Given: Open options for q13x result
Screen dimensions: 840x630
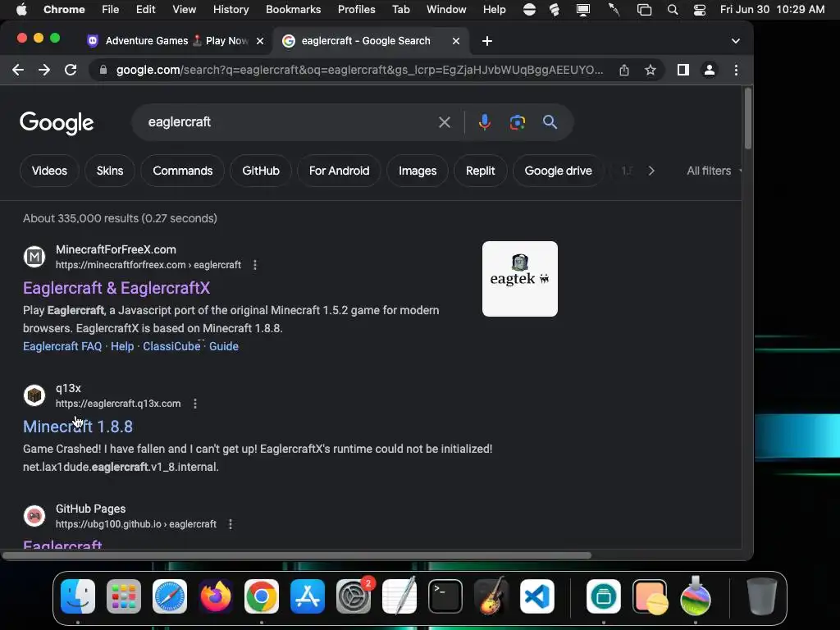Looking at the screenshot, I should [x=195, y=404].
